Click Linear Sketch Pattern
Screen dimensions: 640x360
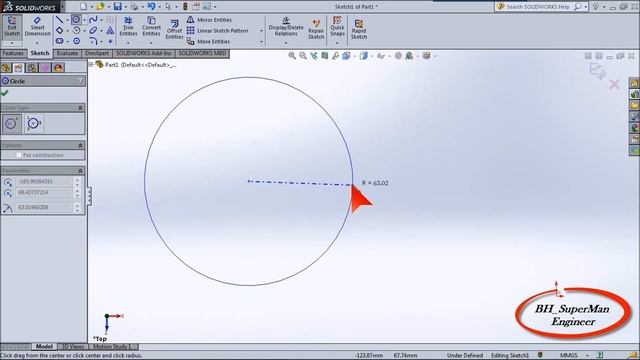[218, 31]
